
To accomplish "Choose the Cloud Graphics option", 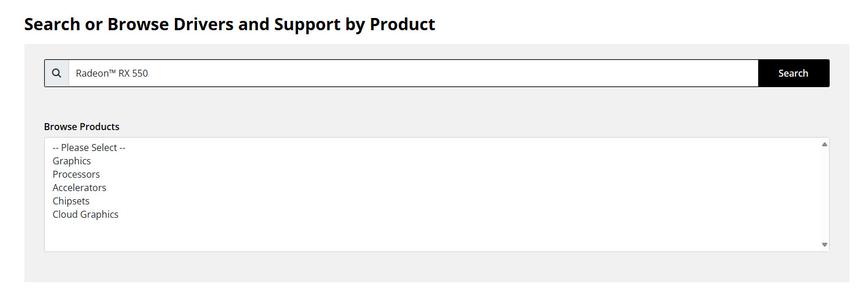I will [x=85, y=214].
